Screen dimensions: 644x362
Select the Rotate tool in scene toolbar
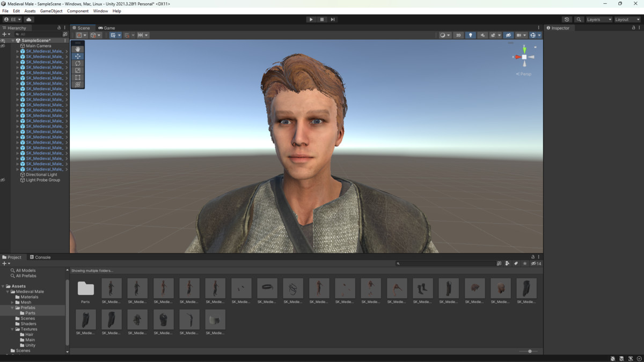(78, 63)
